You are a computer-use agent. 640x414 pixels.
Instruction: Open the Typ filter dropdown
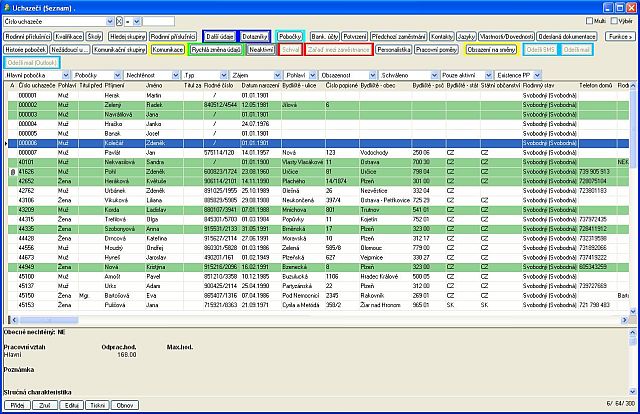tap(224, 75)
